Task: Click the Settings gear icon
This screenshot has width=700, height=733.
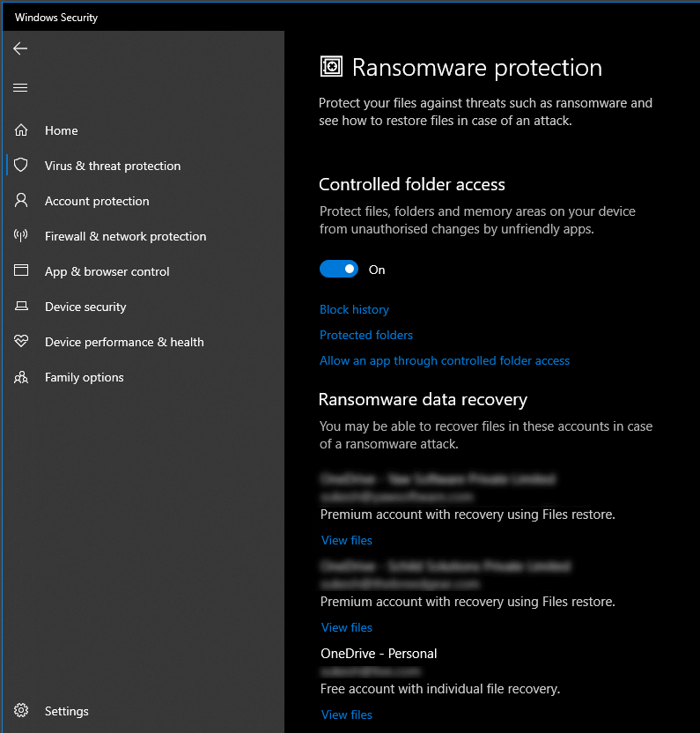Action: tap(21, 711)
